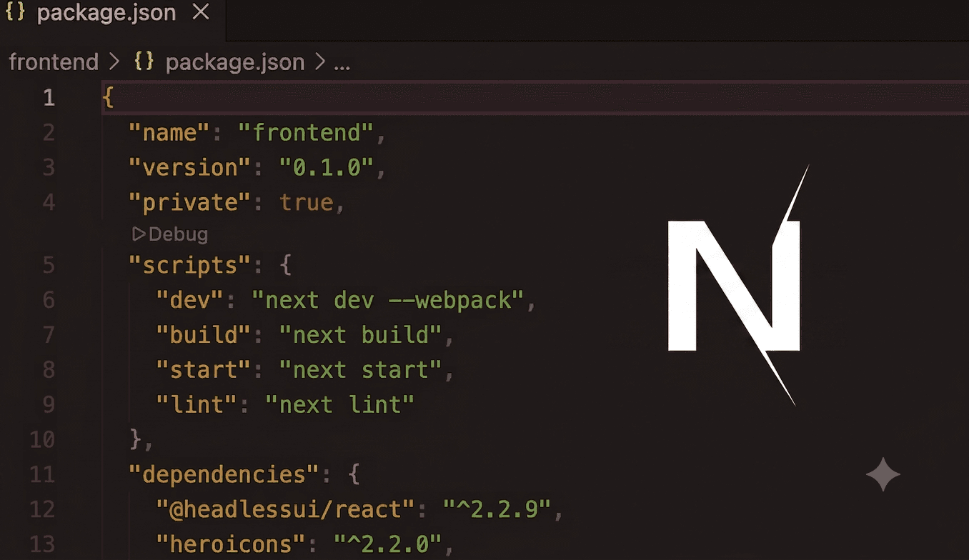This screenshot has width=969, height=560.
Task: Click the "lint" script key
Action: pos(197,405)
